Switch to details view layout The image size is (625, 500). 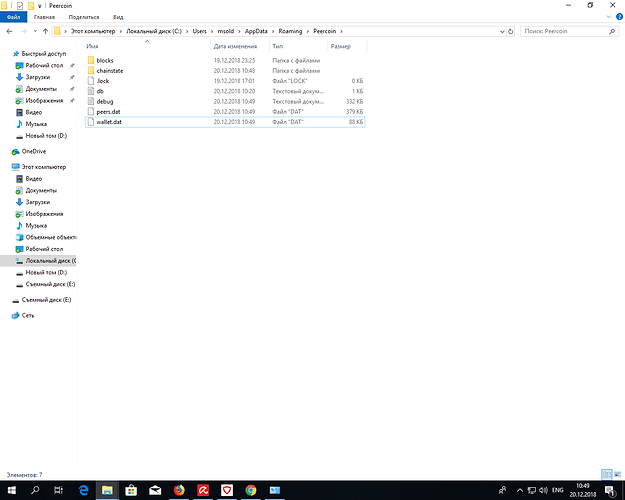607,474
